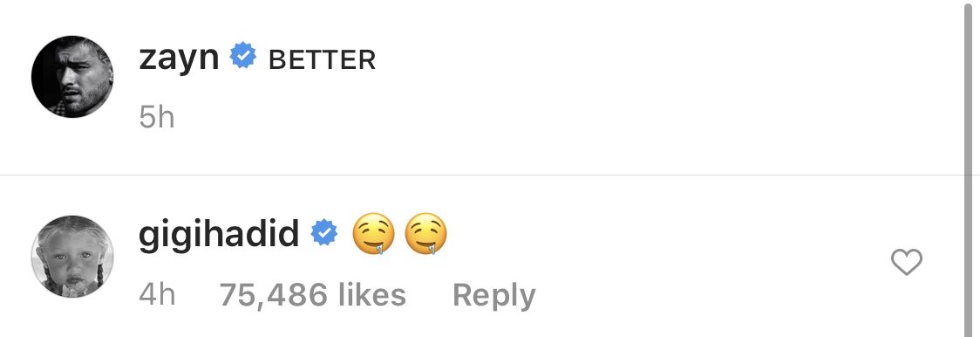This screenshot has height=337, width=980.
Task: Like gigihadid's comment with the heart icon
Action: (906, 262)
